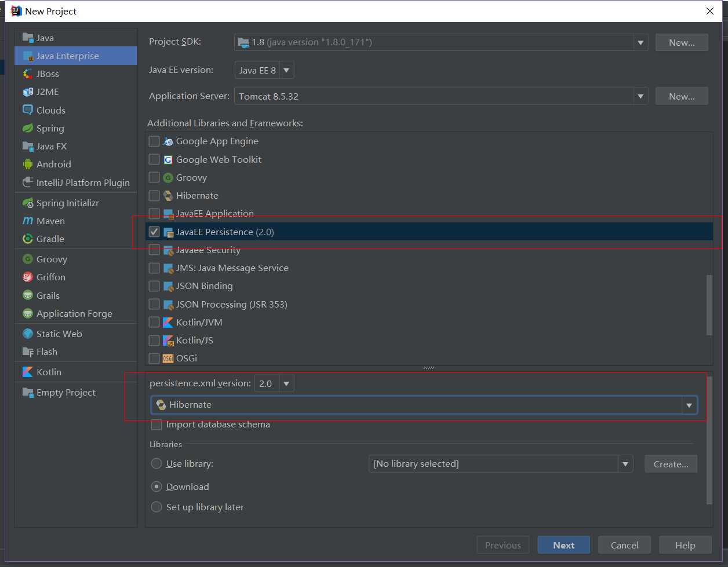Choose Maven from the project types
728x567 pixels.
[76, 221]
